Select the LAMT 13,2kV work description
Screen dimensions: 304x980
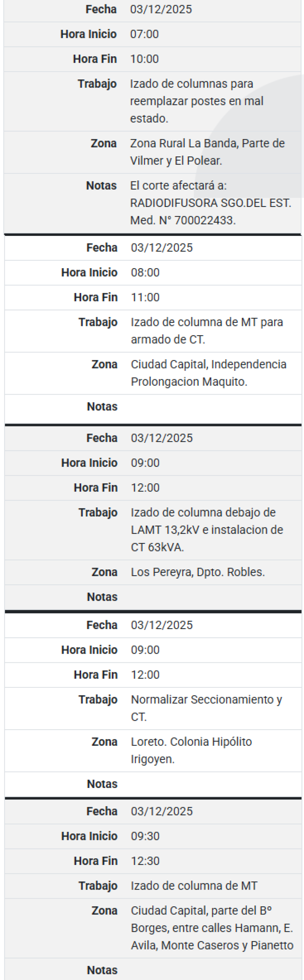[207, 530]
